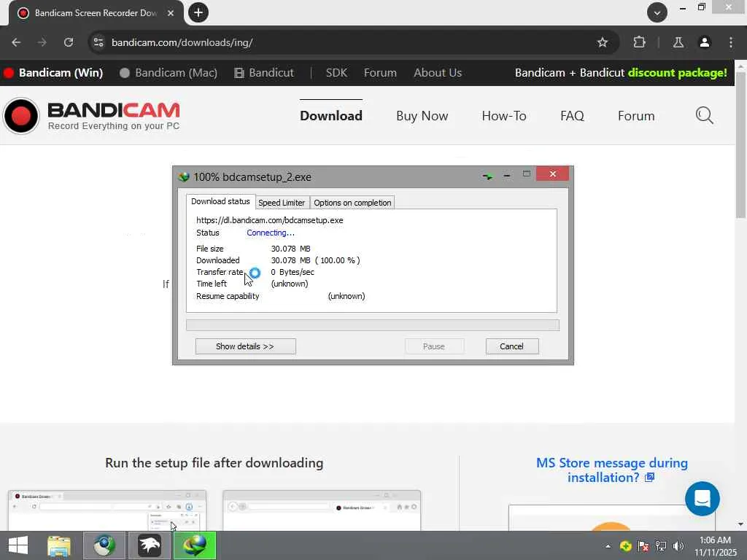747x560 pixels.
Task: Click the download URL text in dialog
Action: click(270, 220)
